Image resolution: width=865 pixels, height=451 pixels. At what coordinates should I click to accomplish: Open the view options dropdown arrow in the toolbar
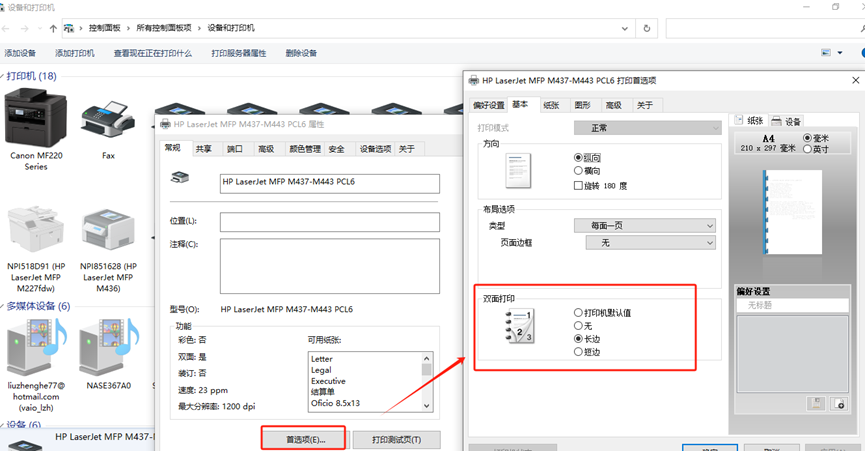point(840,53)
